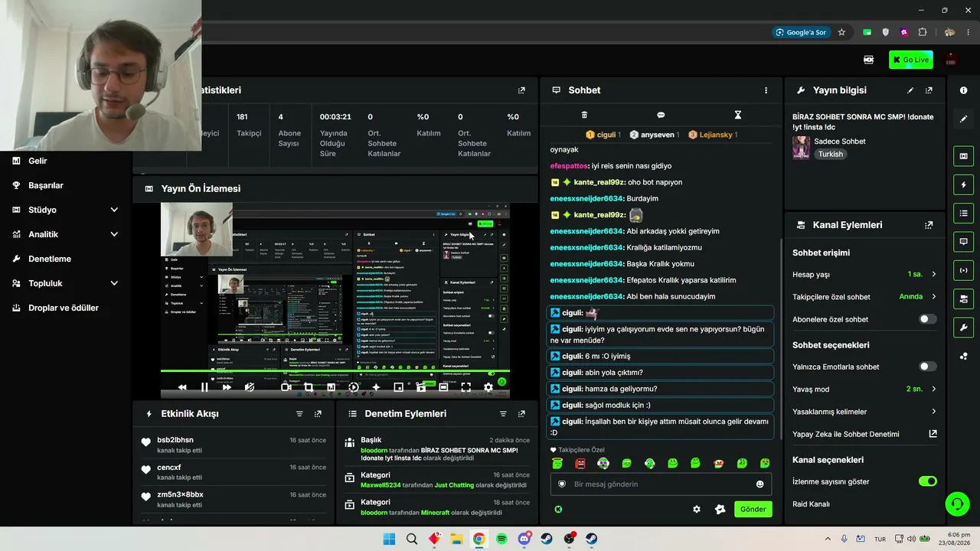
Task: Click the wrench icon in right sidebar
Action: (x=963, y=328)
